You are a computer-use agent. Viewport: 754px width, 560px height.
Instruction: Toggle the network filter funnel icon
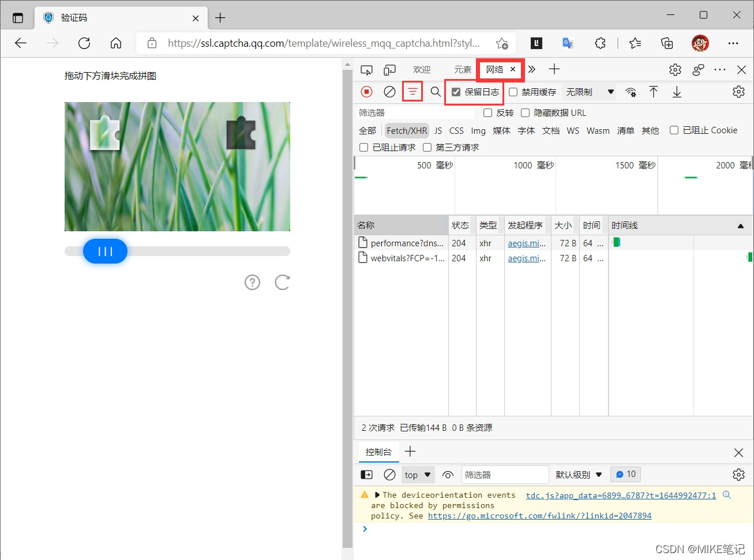(x=412, y=92)
